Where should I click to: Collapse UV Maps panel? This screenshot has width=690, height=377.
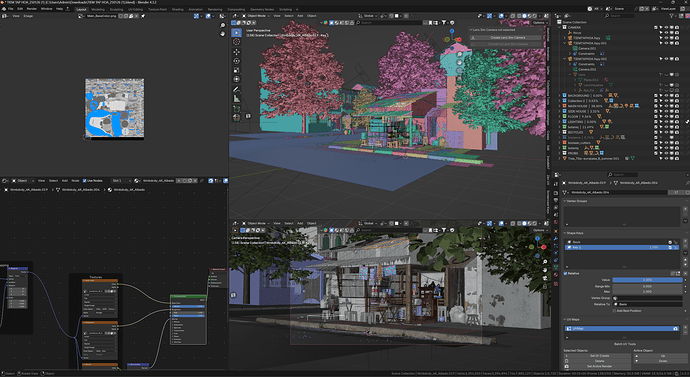click(x=565, y=320)
